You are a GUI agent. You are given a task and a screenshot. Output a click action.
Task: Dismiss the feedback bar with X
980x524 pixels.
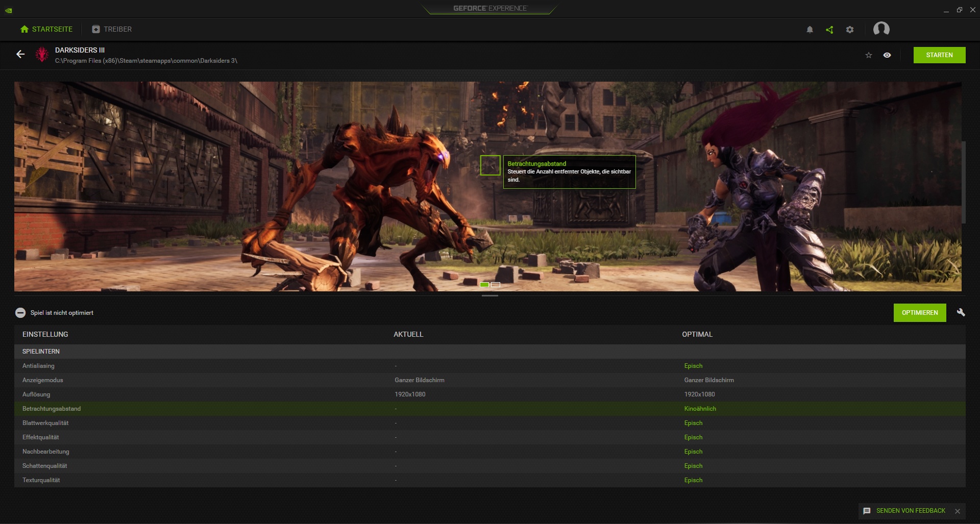pyautogui.click(x=958, y=511)
